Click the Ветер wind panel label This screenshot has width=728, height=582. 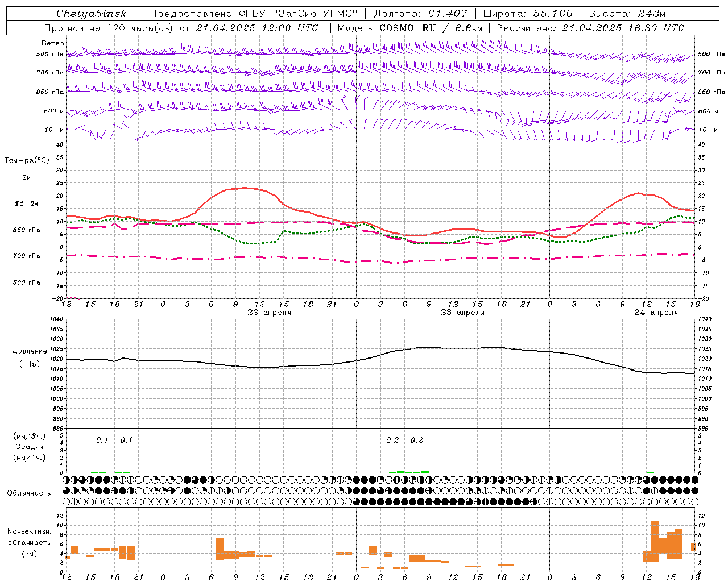coord(53,43)
